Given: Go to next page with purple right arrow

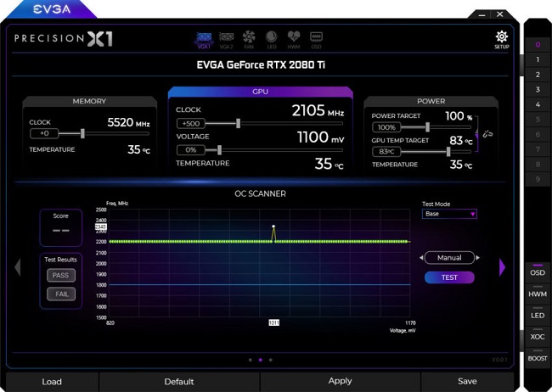Looking at the screenshot, I should tap(502, 267).
